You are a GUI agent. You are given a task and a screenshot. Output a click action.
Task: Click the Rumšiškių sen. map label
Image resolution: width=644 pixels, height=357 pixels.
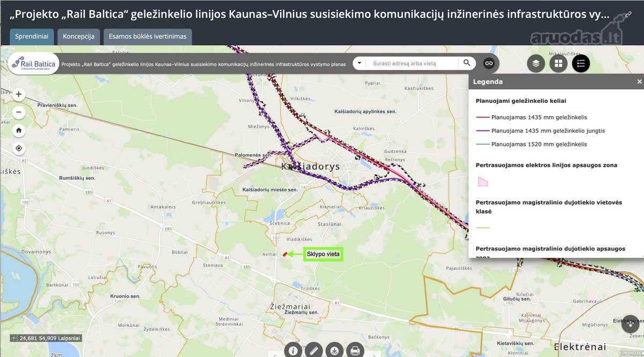coord(77,177)
